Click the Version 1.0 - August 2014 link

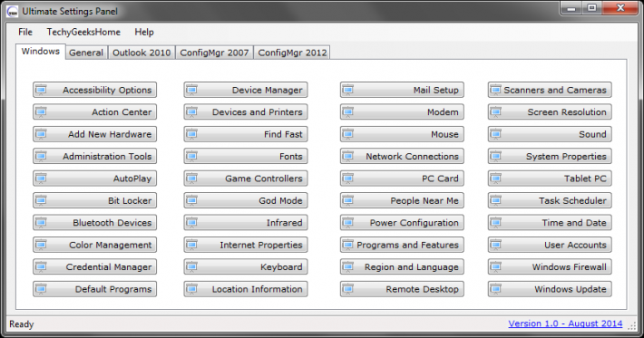pyautogui.click(x=566, y=324)
